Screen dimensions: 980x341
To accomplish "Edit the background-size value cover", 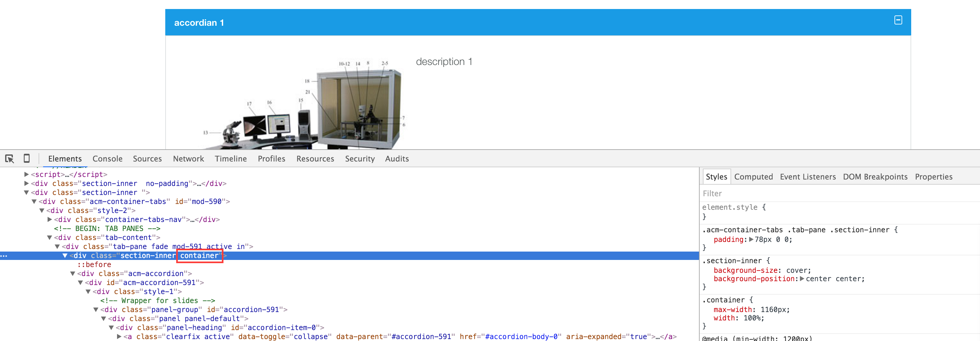I will tap(796, 271).
